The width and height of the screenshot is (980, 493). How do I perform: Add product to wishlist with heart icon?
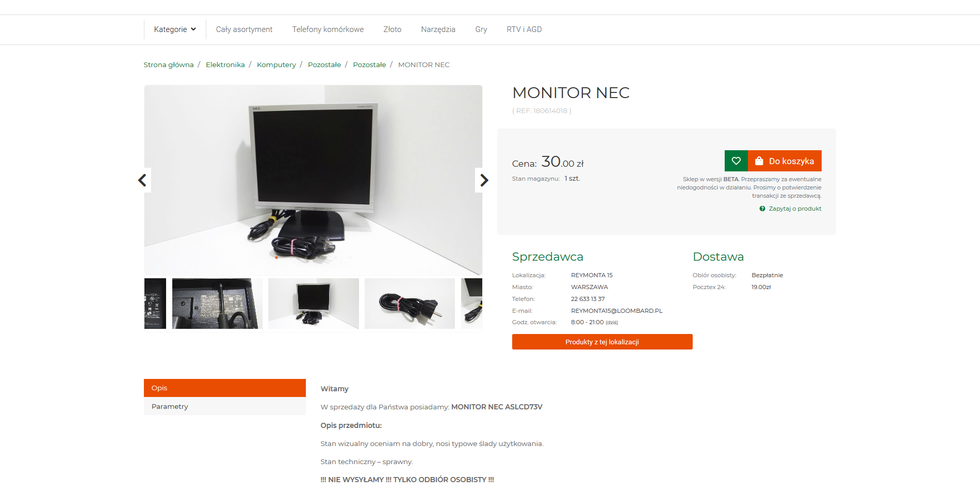click(736, 161)
